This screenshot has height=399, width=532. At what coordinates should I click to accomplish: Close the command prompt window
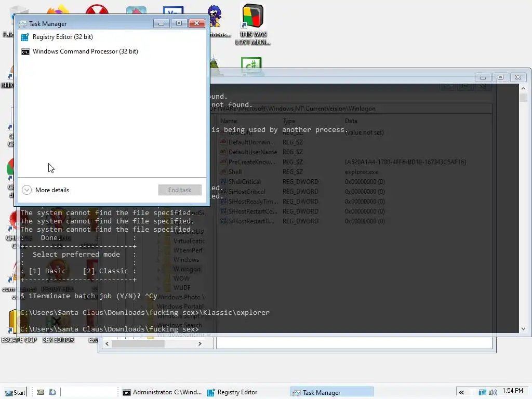point(518,77)
